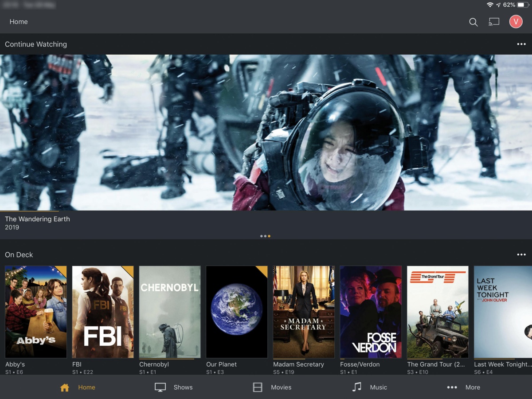Viewport: 532px width, 399px height.
Task: Tap the Music note icon
Action: click(356, 387)
